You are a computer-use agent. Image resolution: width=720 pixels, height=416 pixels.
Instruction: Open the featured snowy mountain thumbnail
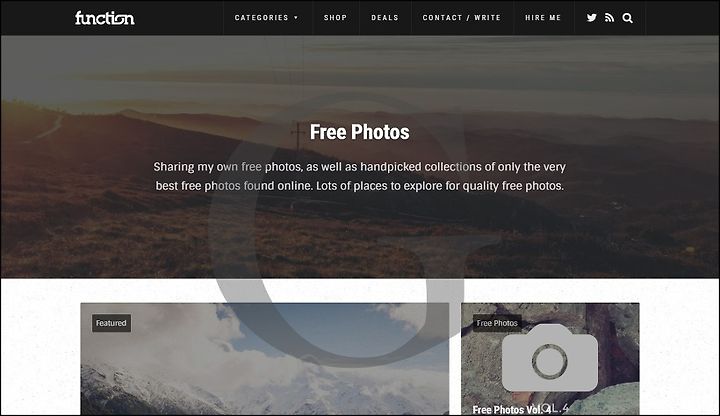(x=264, y=359)
